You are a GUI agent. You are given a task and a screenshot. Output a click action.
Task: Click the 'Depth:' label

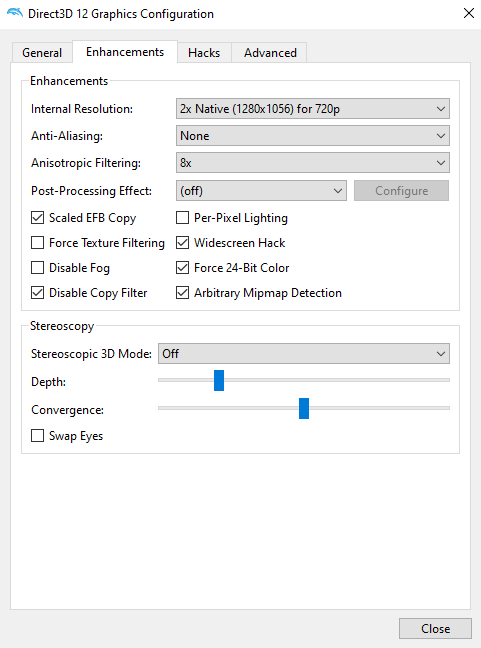coord(48,382)
